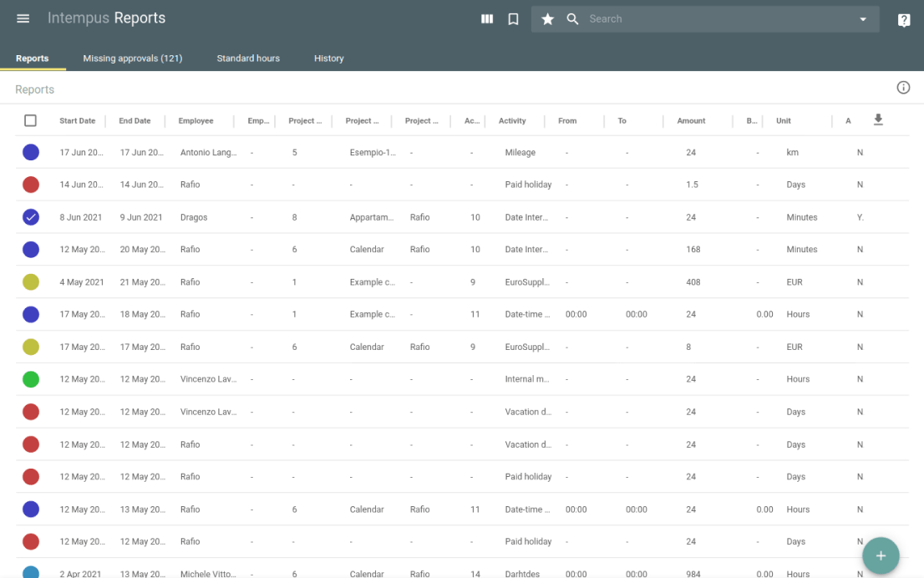Viewport: 924px width, 578px height.
Task: Click the info icon beside Reports heading
Action: (x=903, y=88)
